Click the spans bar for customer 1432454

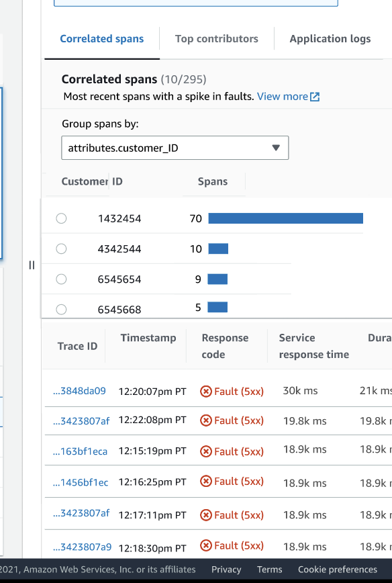tap(285, 218)
